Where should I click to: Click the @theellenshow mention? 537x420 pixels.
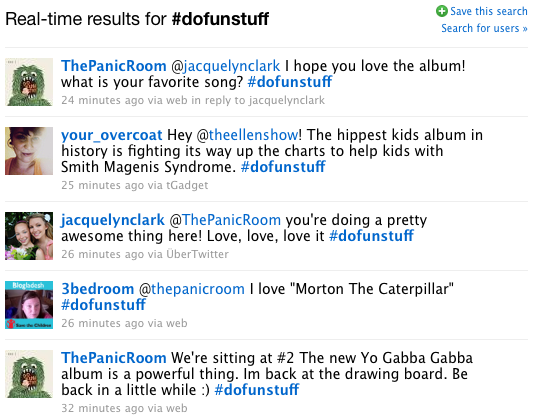247,135
